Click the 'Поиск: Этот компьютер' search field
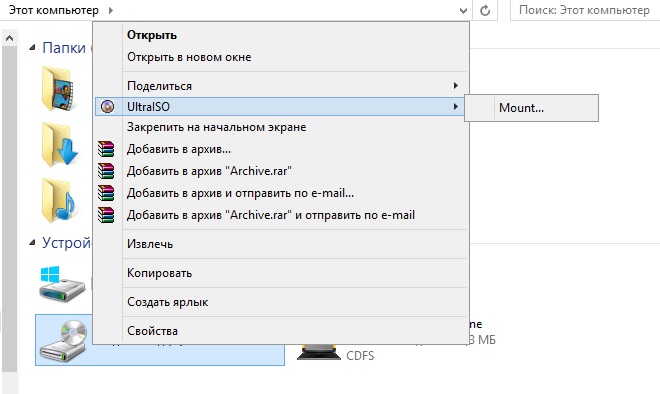Screen dimensions: 660x394 pyautogui.click(x=585, y=10)
